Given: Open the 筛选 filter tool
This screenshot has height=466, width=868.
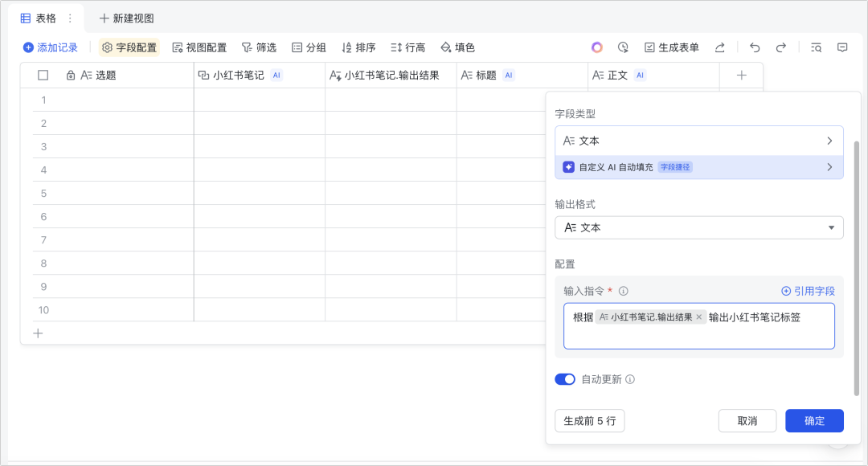Looking at the screenshot, I should (259, 47).
